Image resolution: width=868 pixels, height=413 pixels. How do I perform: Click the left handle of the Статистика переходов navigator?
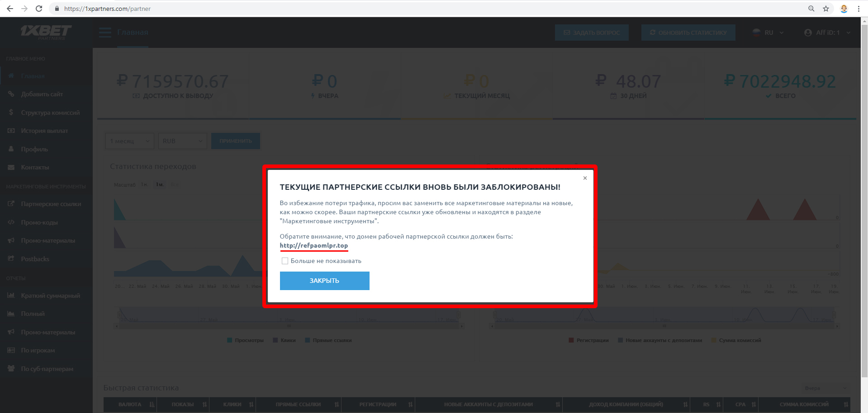(120, 314)
